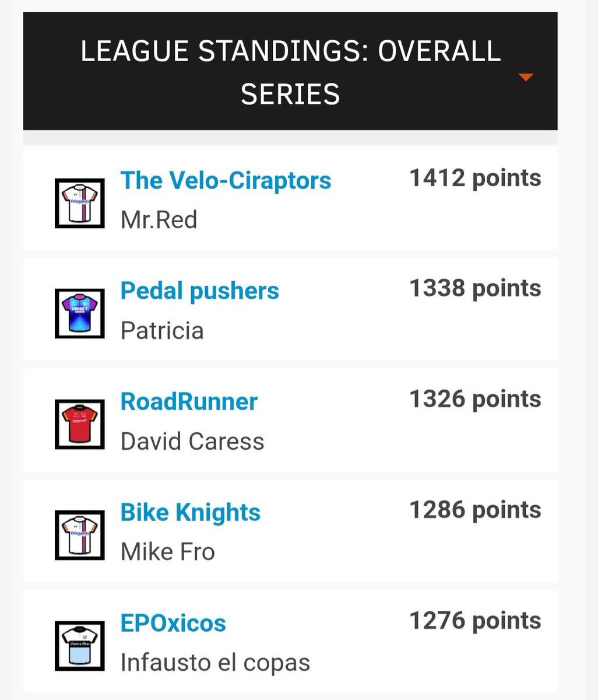Click Pedal pushers purple jersey icon
Image resolution: width=598 pixels, height=700 pixels.
[80, 313]
